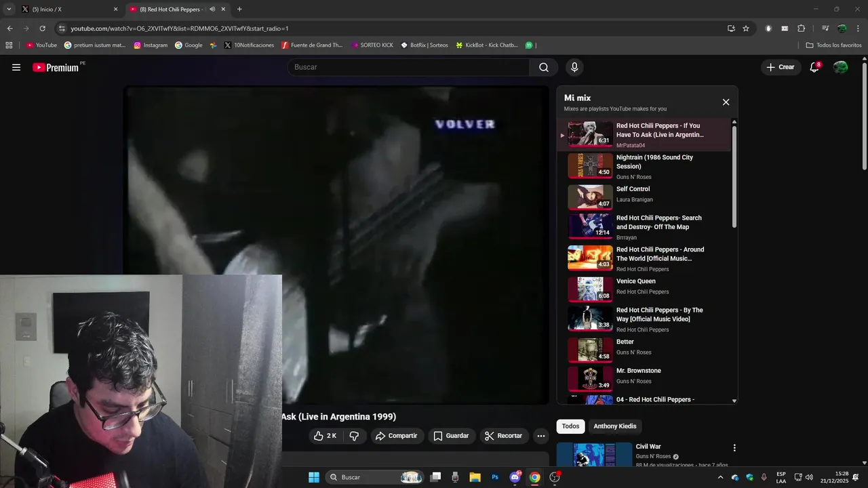Like the video with thumbs up

pyautogui.click(x=325, y=436)
